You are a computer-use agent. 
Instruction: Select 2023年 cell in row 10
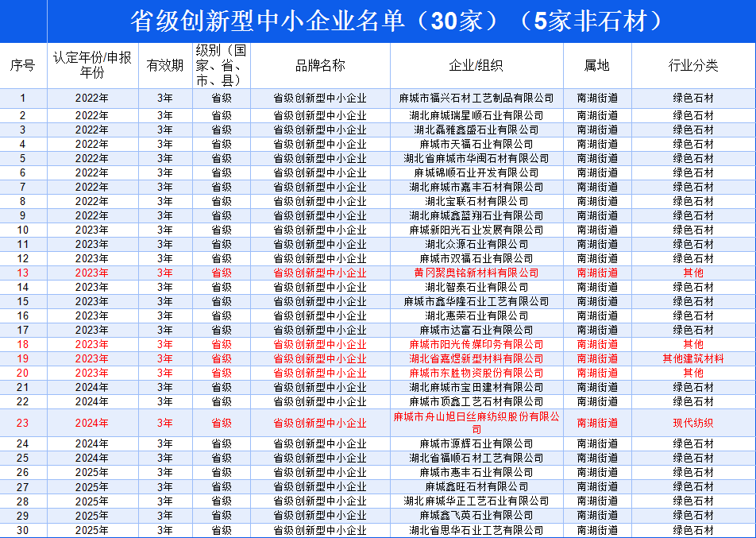(x=93, y=230)
